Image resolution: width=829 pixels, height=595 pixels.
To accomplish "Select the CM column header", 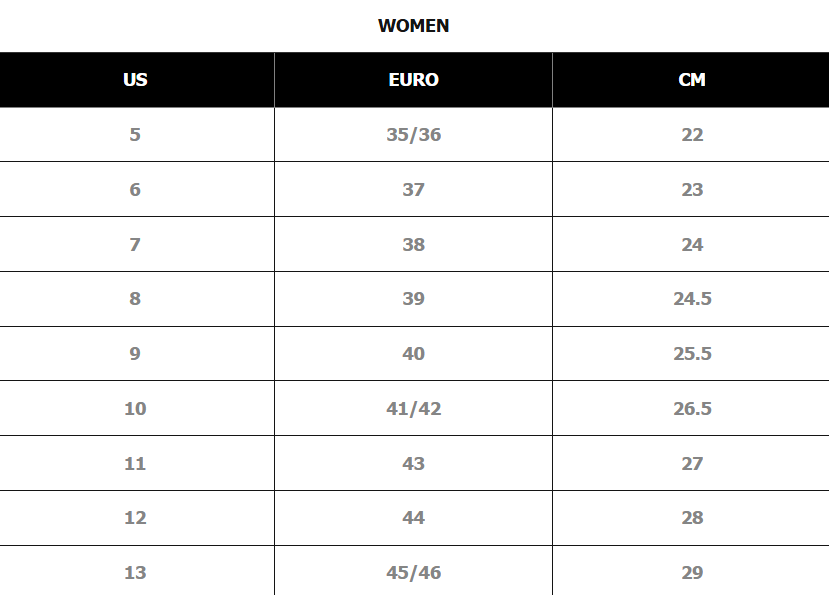I will (691, 80).
